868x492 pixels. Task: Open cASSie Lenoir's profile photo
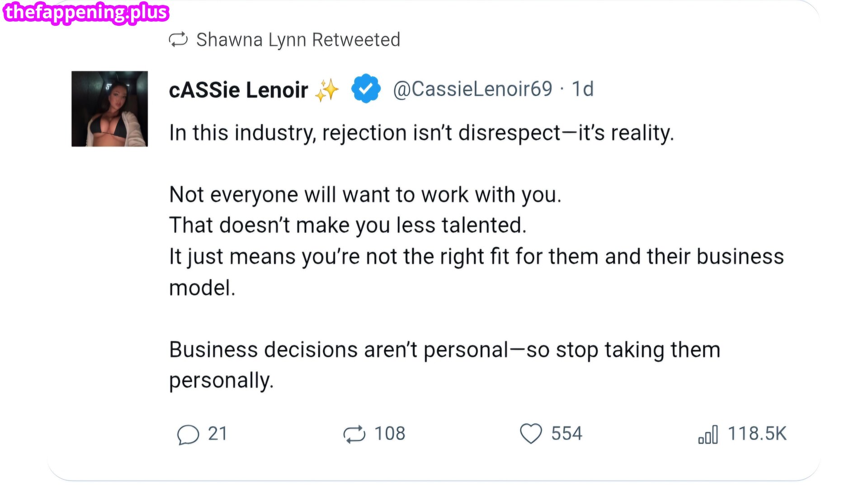click(x=109, y=109)
